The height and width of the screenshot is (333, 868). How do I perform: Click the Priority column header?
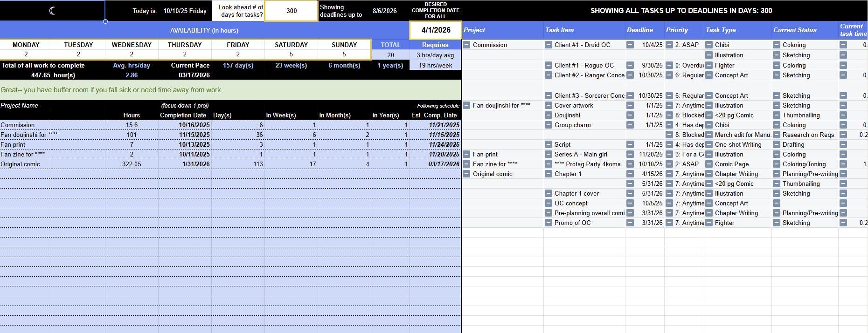[x=684, y=30]
